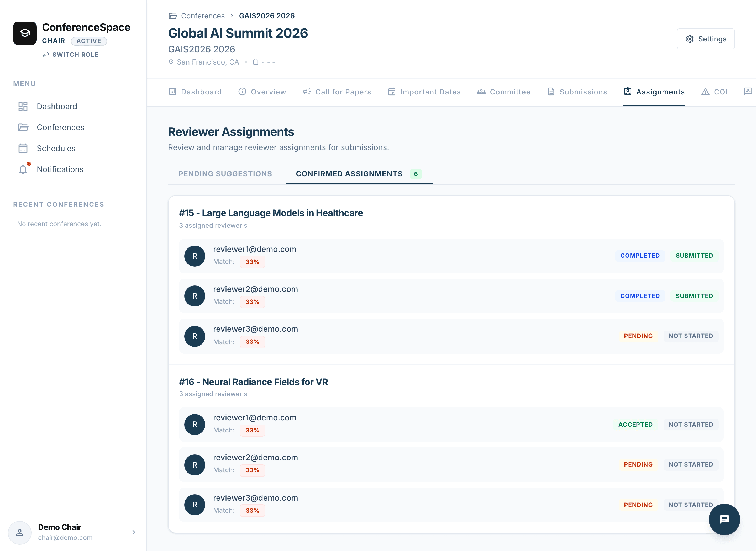Switch to Pending Suggestions tab

coord(225,174)
